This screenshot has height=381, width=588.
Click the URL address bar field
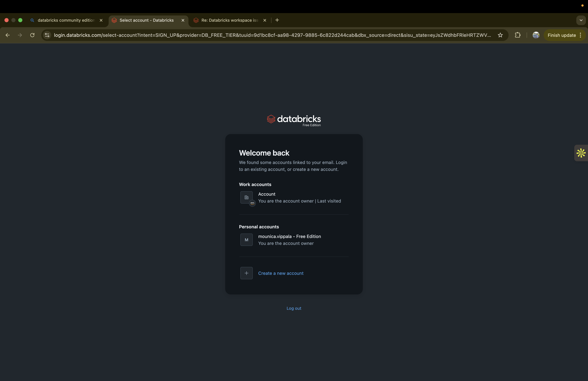[272, 35]
